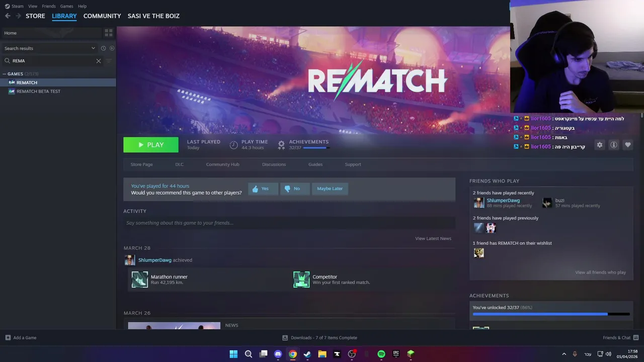
Task: Open the Competitor achievement icon
Action: (301, 280)
